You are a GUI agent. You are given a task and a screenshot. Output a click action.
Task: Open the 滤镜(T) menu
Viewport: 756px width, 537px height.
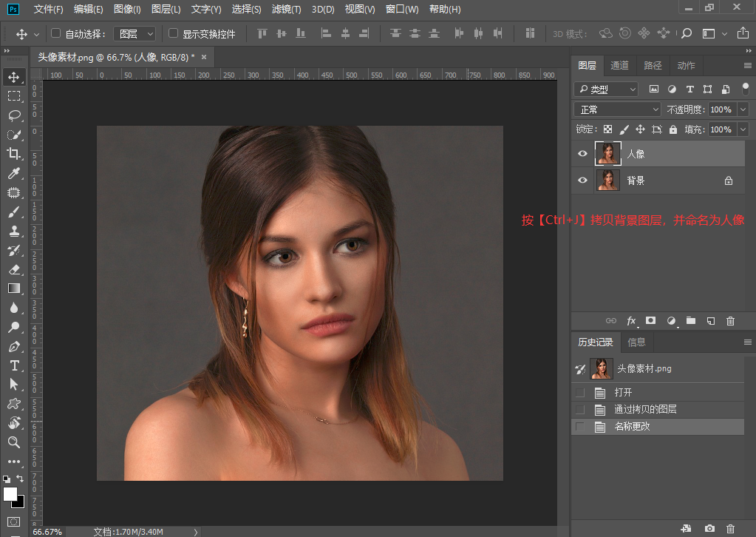click(286, 9)
